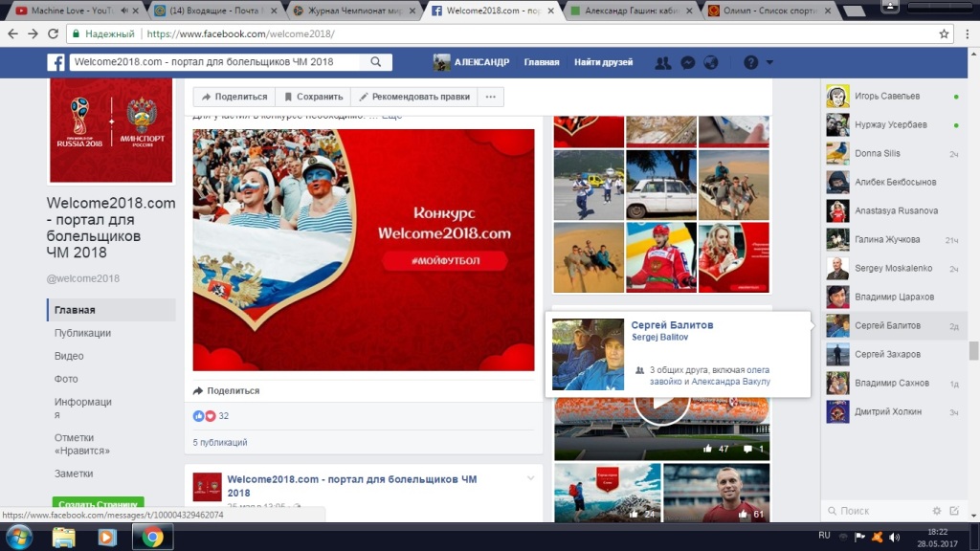Open the hockey player photo thumbnail
This screenshot has width=980, height=551.
pyautogui.click(x=661, y=257)
